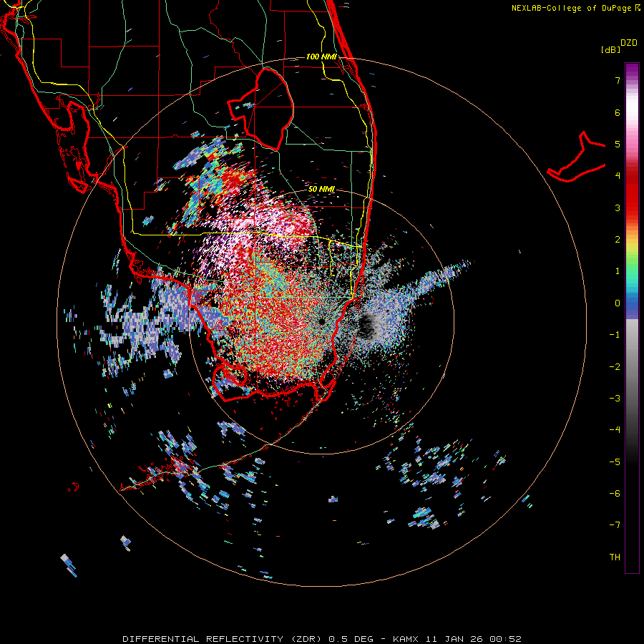The image size is (644, 644).
Task: Click the -1 value on the color scale
Action: pyautogui.click(x=615, y=335)
